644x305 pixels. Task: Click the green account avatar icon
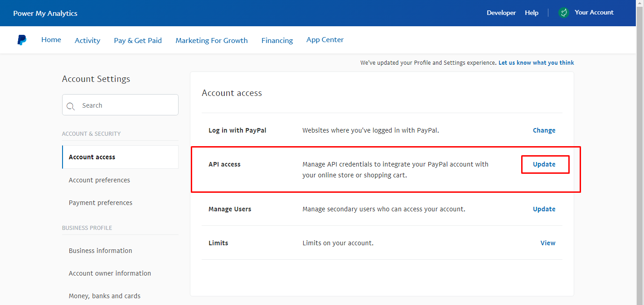pos(563,13)
